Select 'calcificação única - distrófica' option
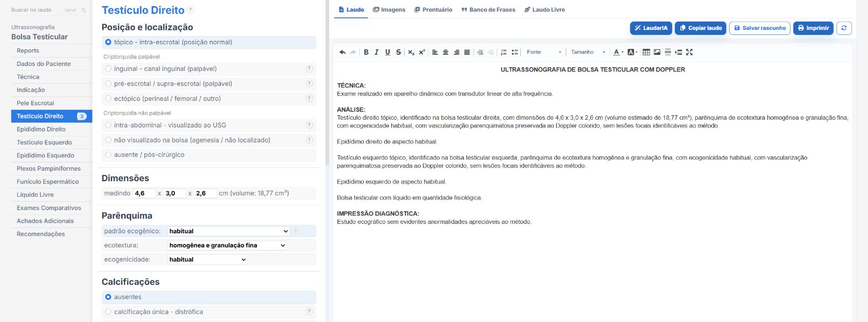Image resolution: width=868 pixels, height=322 pixels. tap(209, 312)
